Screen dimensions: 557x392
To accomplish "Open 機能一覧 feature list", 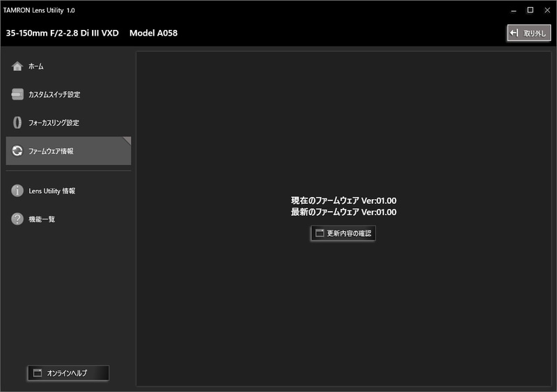I will pyautogui.click(x=42, y=219).
